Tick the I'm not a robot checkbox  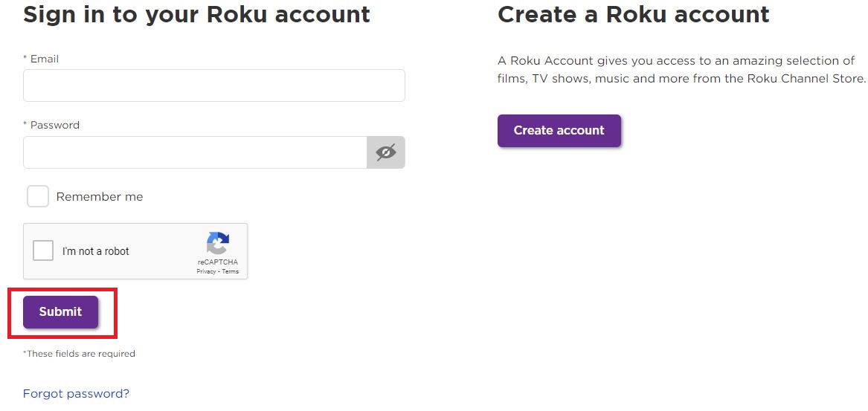(43, 250)
